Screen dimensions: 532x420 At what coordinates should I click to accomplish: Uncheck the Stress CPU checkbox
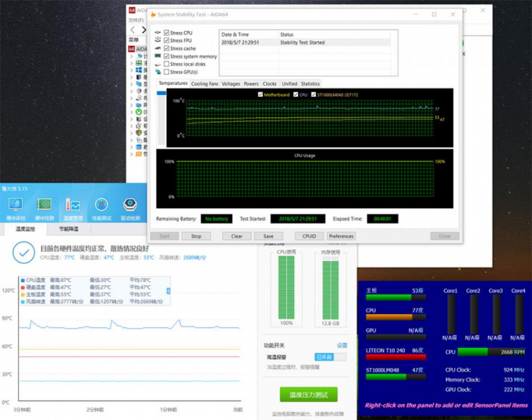[x=167, y=33]
